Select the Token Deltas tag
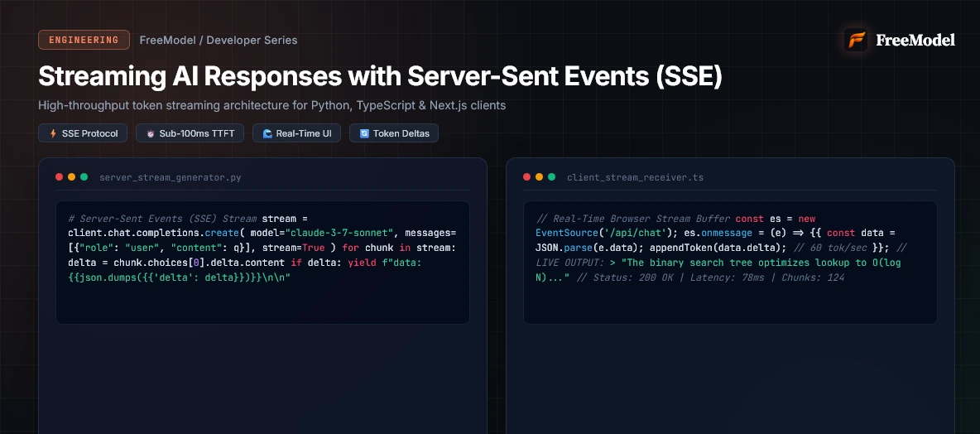This screenshot has width=980, height=434. tap(394, 133)
